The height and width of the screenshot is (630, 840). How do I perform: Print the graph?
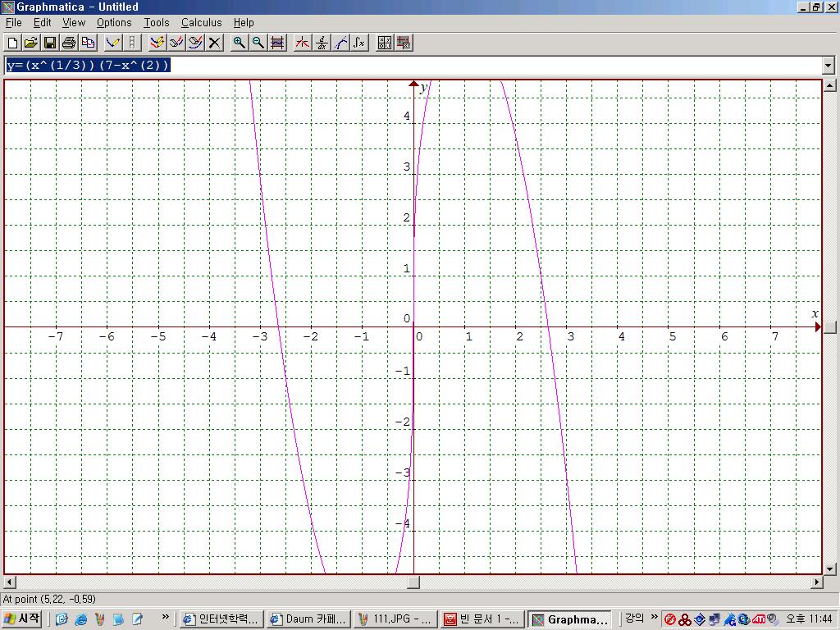pyautogui.click(x=69, y=43)
